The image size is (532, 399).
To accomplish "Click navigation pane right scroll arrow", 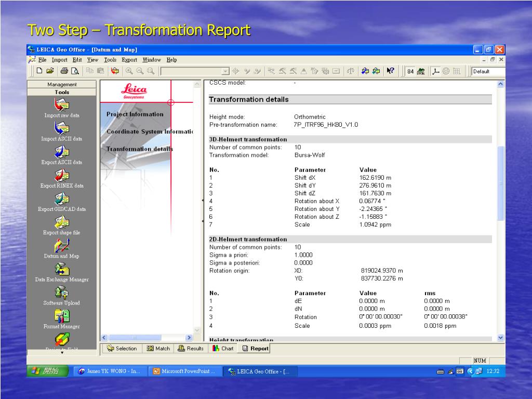I will [x=189, y=338].
